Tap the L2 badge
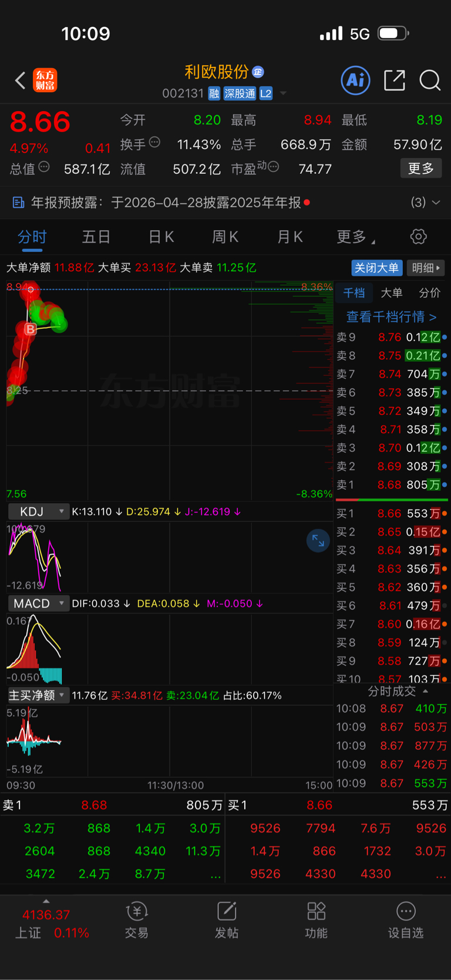The width and height of the screenshot is (451, 980). [x=266, y=93]
